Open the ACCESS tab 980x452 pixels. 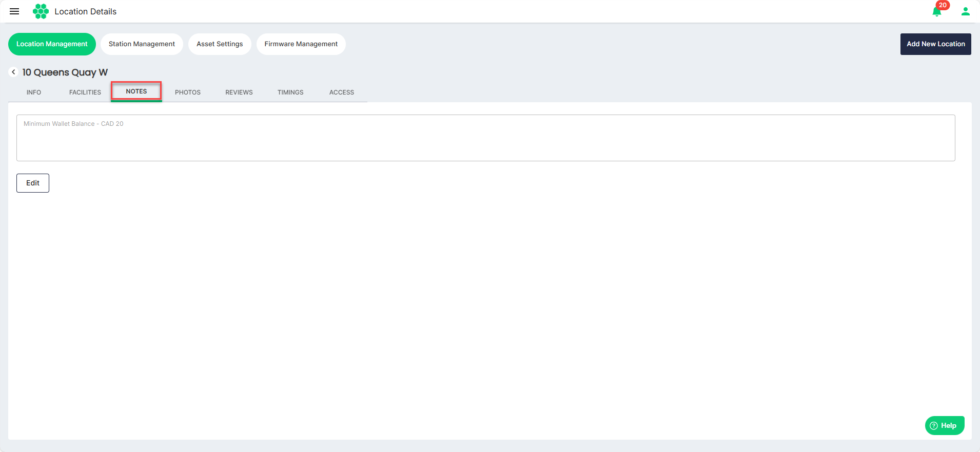[342, 92]
